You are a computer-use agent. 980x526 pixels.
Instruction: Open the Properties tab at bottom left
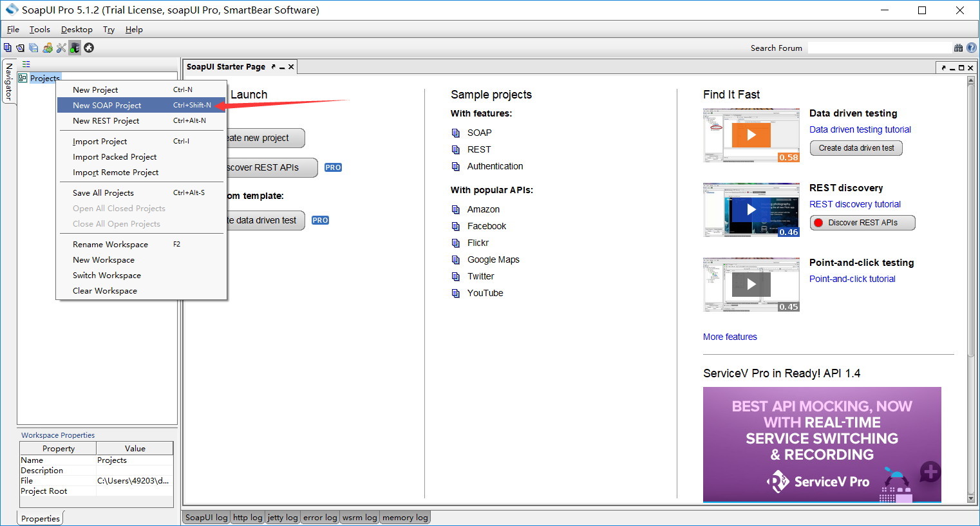pyautogui.click(x=41, y=518)
